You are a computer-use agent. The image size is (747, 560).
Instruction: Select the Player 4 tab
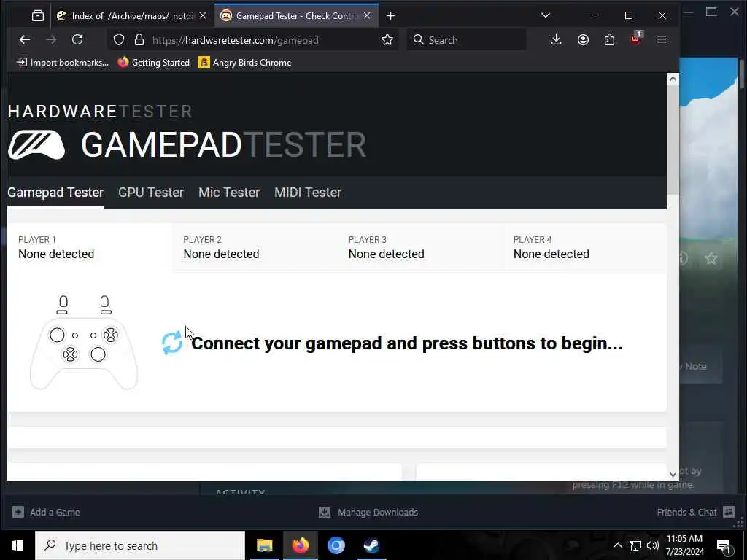pos(585,247)
